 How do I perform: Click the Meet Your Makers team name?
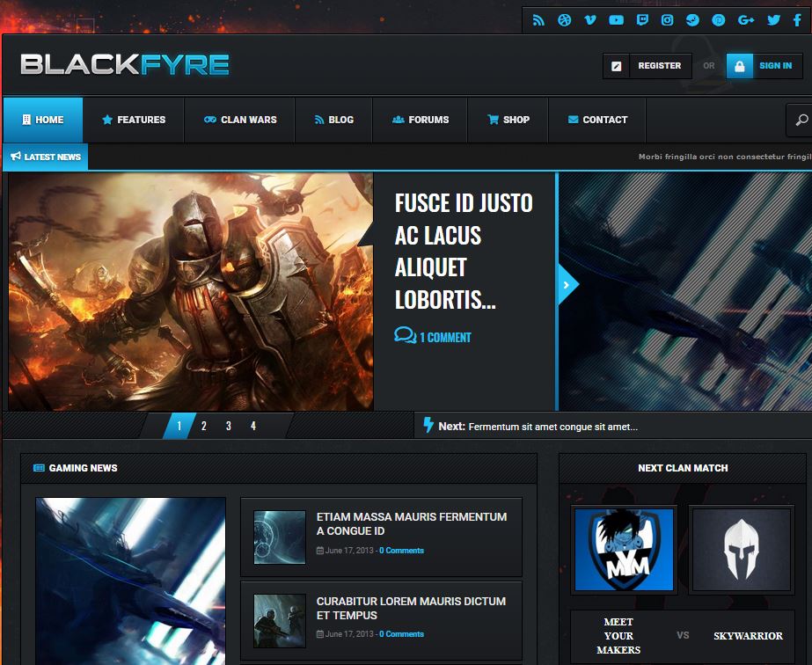pyautogui.click(x=618, y=635)
